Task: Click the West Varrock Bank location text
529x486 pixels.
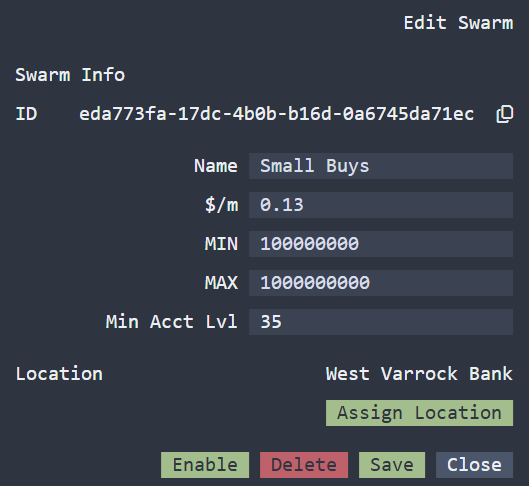Action: point(419,374)
